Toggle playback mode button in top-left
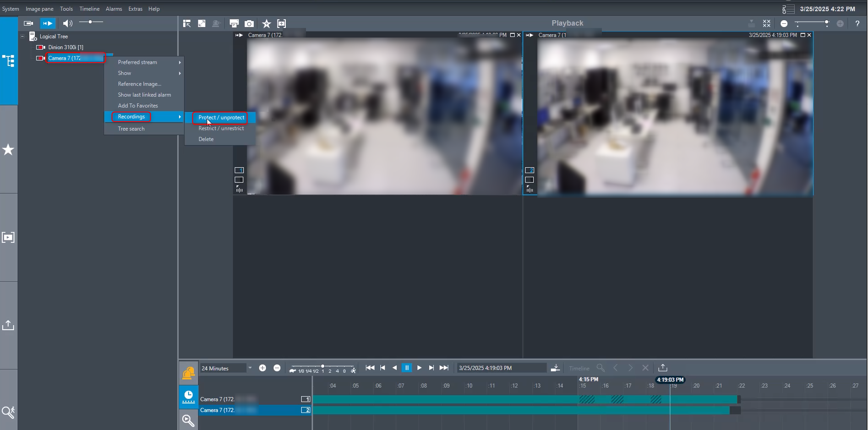This screenshot has height=430, width=868. (x=48, y=23)
